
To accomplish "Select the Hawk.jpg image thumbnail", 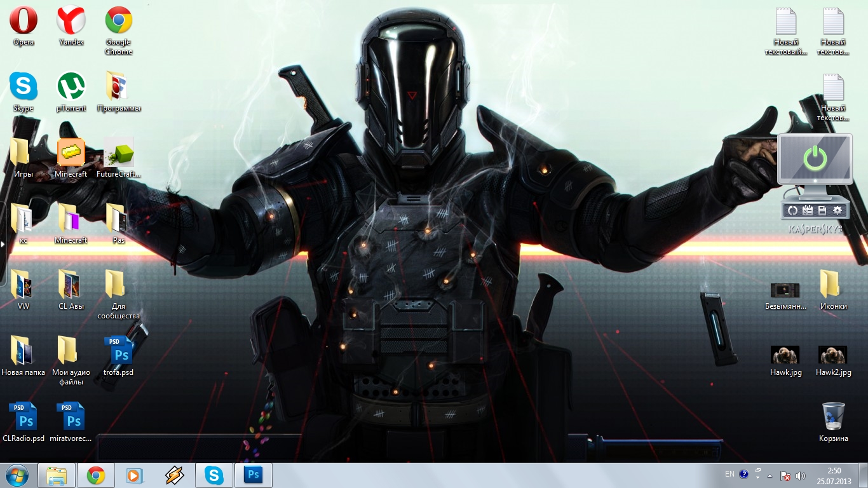I will coord(786,361).
